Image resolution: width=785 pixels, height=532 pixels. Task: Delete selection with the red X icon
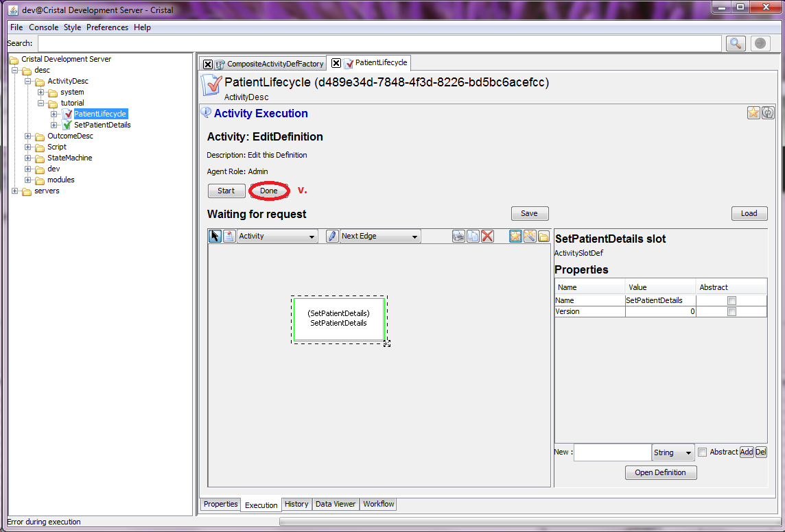(488, 236)
